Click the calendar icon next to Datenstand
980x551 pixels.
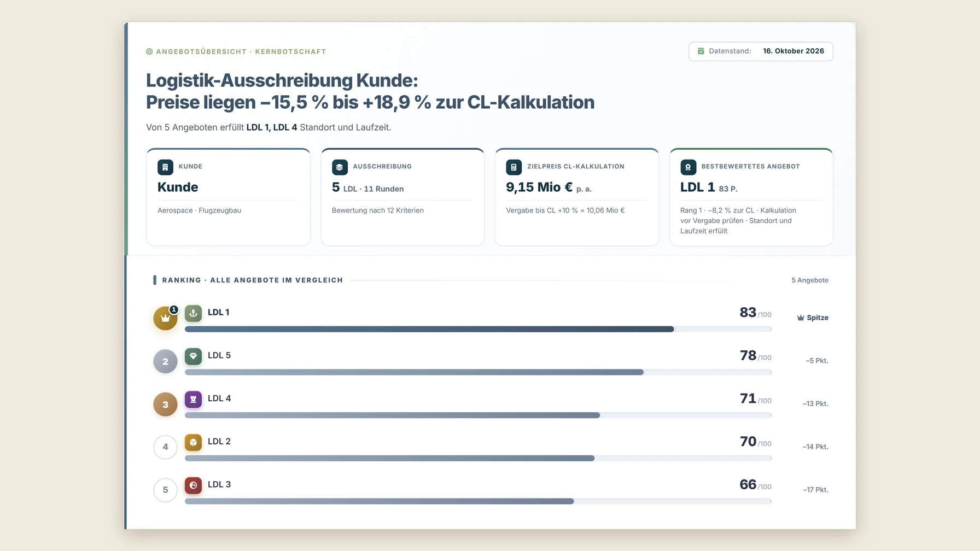(701, 51)
